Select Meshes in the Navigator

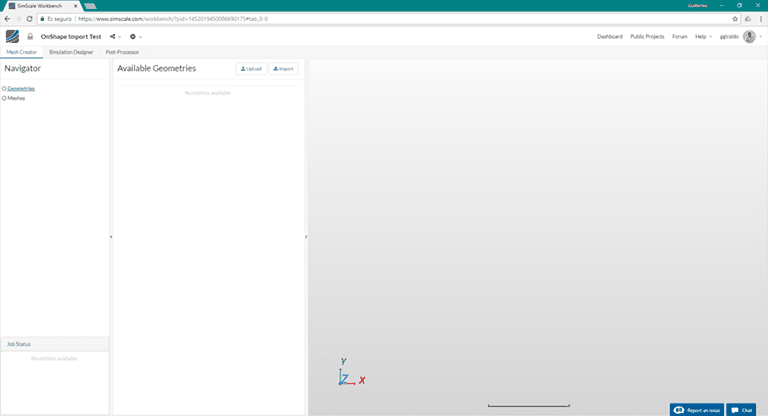[16, 98]
